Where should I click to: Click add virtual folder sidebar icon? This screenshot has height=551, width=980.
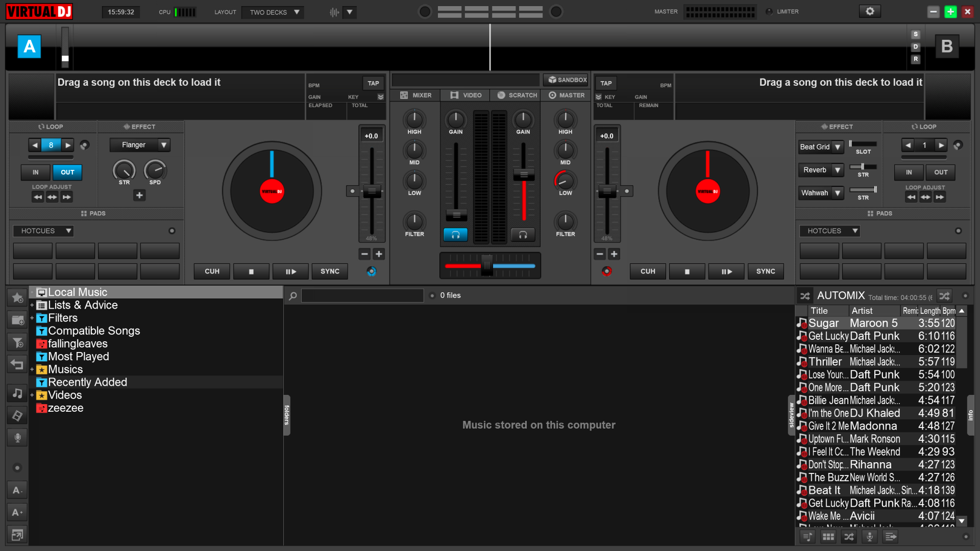pyautogui.click(x=17, y=320)
